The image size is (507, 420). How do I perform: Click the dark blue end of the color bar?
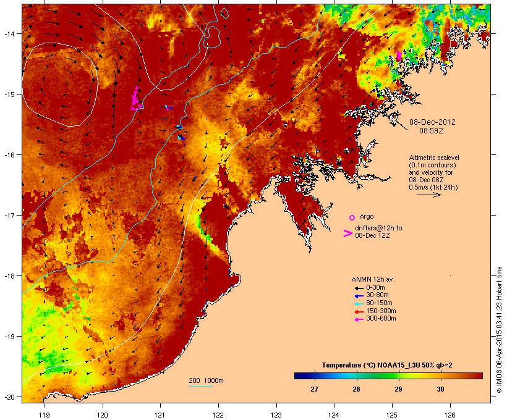(x=297, y=376)
